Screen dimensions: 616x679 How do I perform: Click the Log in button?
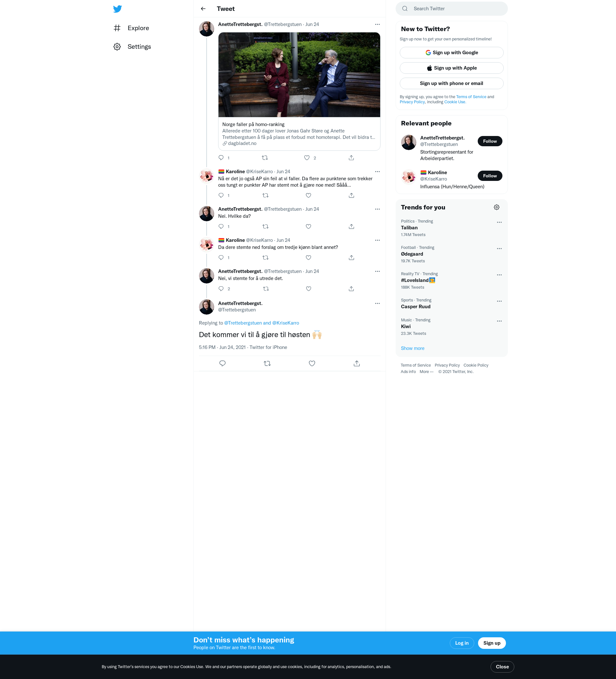click(x=462, y=643)
